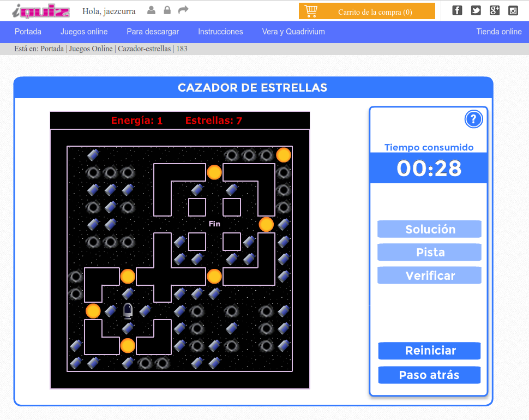
Task: Open the help question mark icon
Action: click(x=474, y=119)
